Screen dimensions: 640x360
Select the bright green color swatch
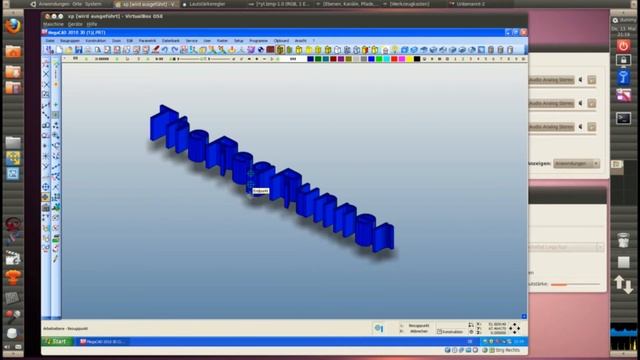pyautogui.click(x=379, y=59)
